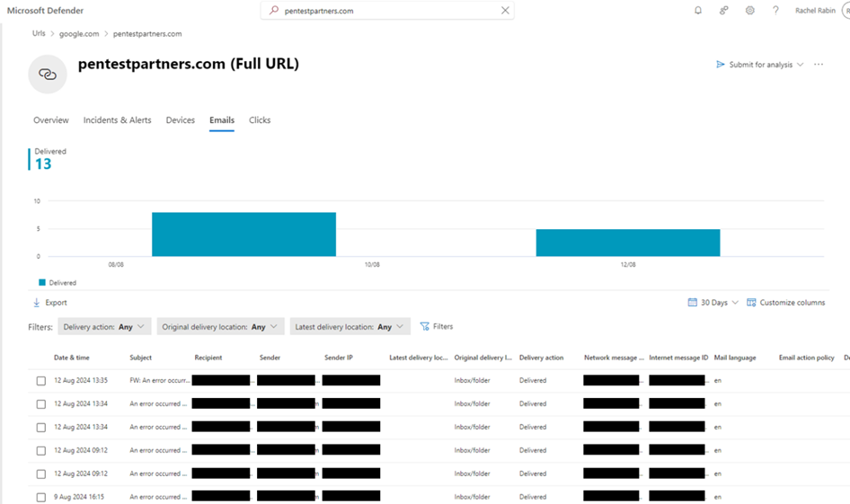Click the Filters button label
Viewport: 850px width, 504px height.
coord(443,326)
